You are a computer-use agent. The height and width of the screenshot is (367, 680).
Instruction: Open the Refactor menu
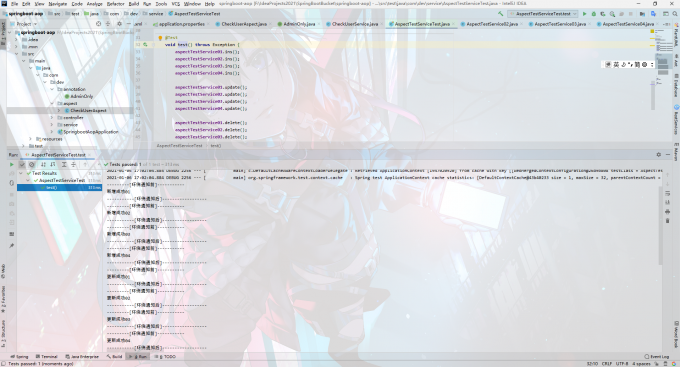pyautogui.click(x=115, y=3)
